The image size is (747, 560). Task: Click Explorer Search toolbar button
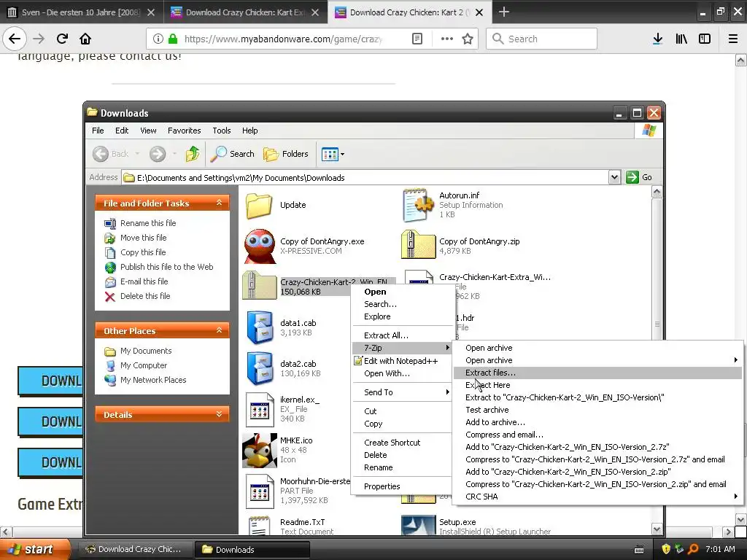pyautogui.click(x=233, y=154)
